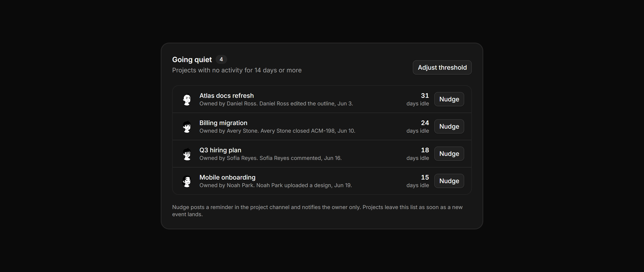Select the 15 days idle counter
Screen dimensions: 644x272
[417, 181]
